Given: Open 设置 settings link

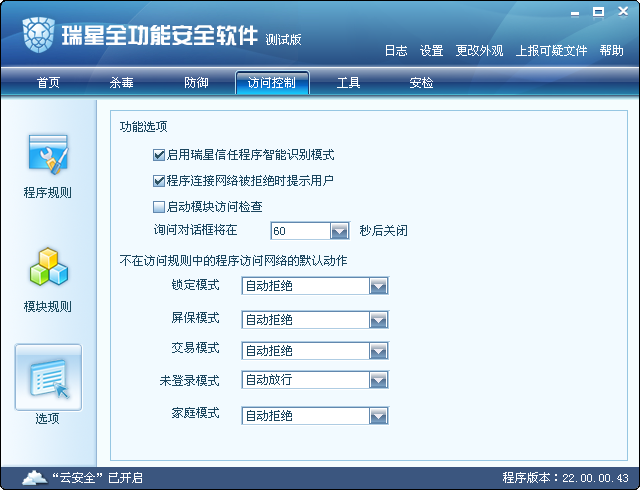Looking at the screenshot, I should pos(431,51).
